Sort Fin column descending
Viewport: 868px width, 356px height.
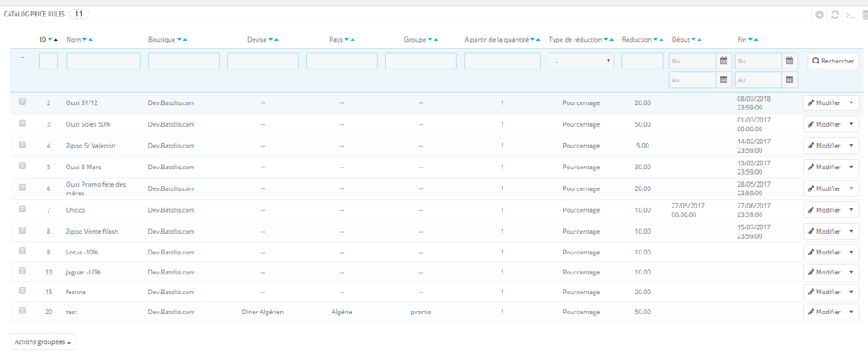(751, 40)
